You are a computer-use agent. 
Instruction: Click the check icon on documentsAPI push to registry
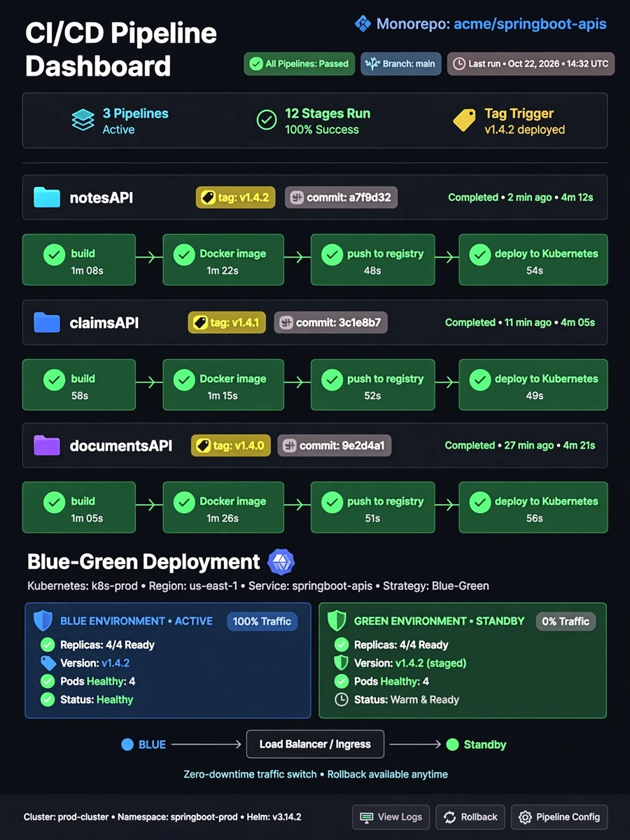pyautogui.click(x=332, y=502)
